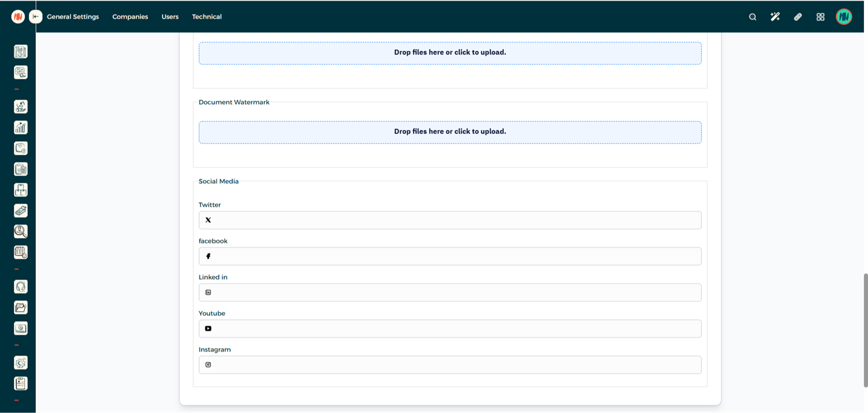Collapse sidebar using the arrow toggle icon

click(36, 17)
